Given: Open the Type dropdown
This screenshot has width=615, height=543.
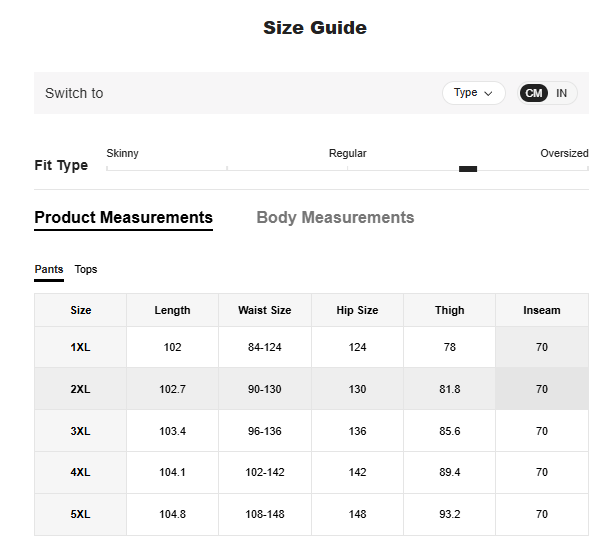Looking at the screenshot, I should pos(472,93).
